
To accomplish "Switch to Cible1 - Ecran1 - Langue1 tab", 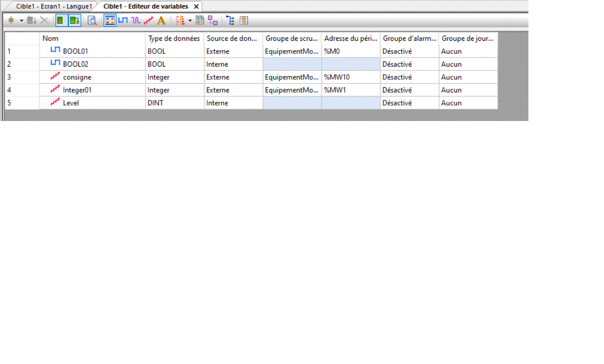I will coord(54,7).
